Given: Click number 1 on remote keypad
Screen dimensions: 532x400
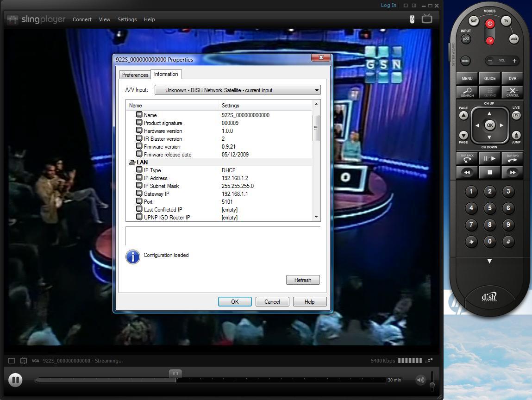Looking at the screenshot, I should (471, 191).
